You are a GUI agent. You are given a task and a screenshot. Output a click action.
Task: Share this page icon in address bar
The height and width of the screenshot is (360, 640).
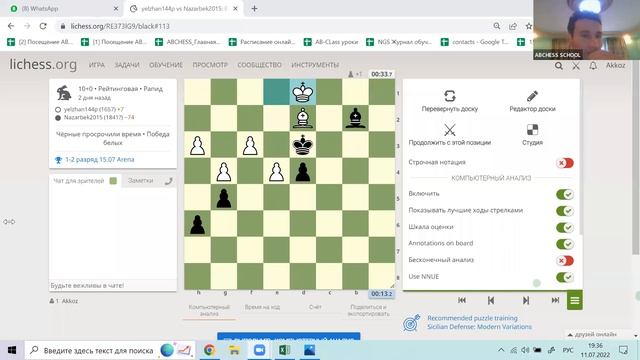pos(513,26)
